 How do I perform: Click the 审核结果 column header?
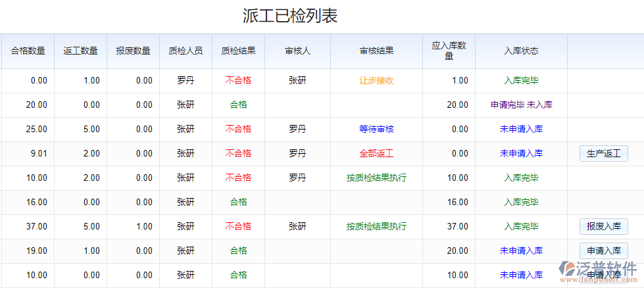[x=376, y=51]
